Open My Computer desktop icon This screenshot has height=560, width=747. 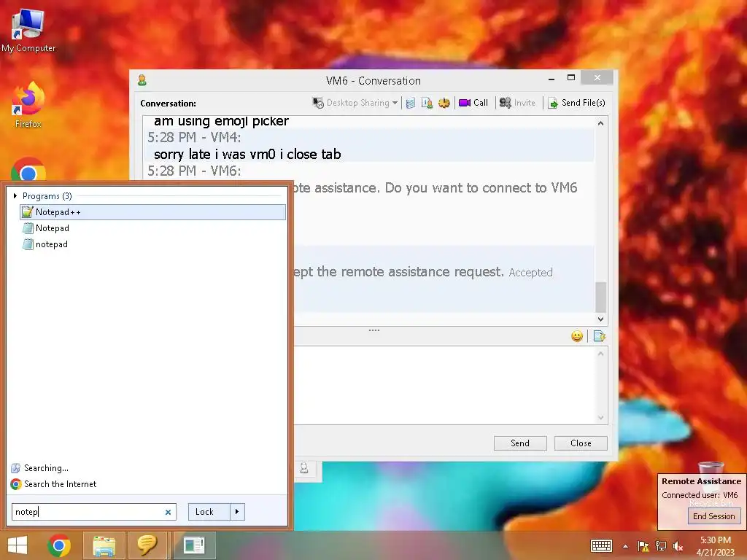coord(28,30)
